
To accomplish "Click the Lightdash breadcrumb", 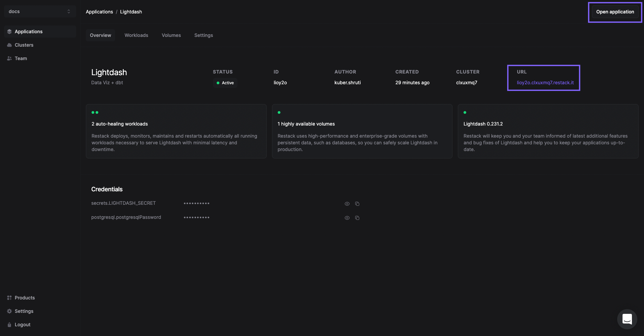I will coord(131,12).
